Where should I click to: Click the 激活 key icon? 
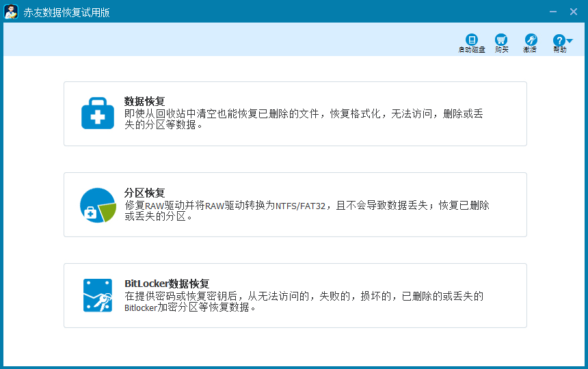531,40
